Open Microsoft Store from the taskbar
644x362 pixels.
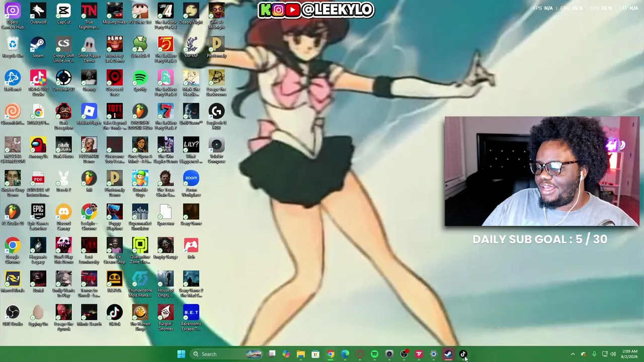tap(315, 354)
